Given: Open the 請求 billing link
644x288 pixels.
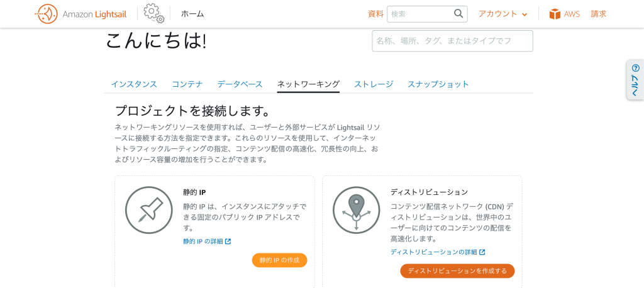Looking at the screenshot, I should point(599,14).
